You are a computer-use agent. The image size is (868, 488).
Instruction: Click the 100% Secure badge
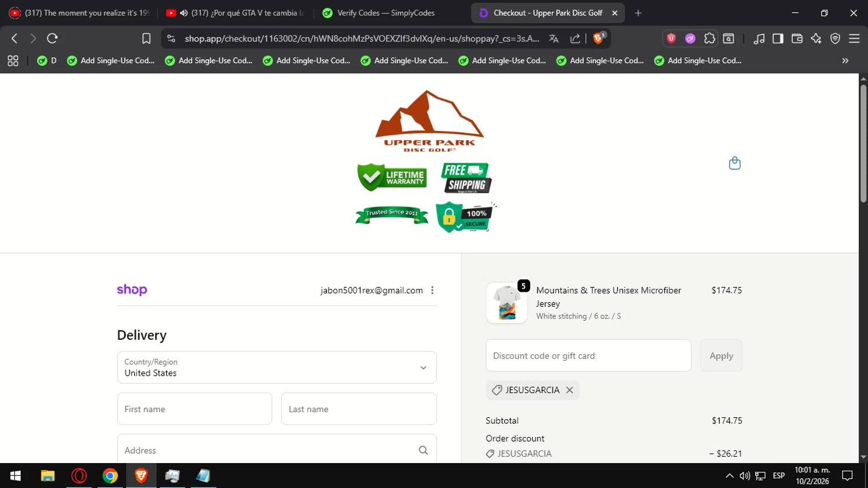(466, 217)
